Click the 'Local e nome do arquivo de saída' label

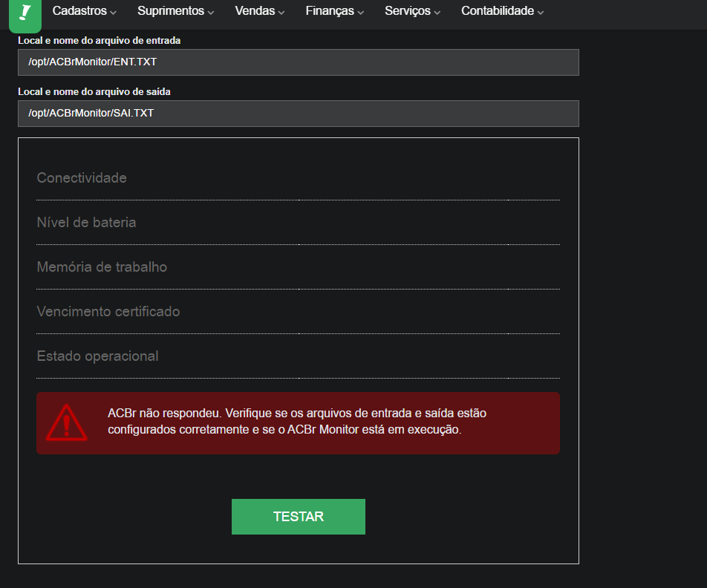click(x=94, y=92)
